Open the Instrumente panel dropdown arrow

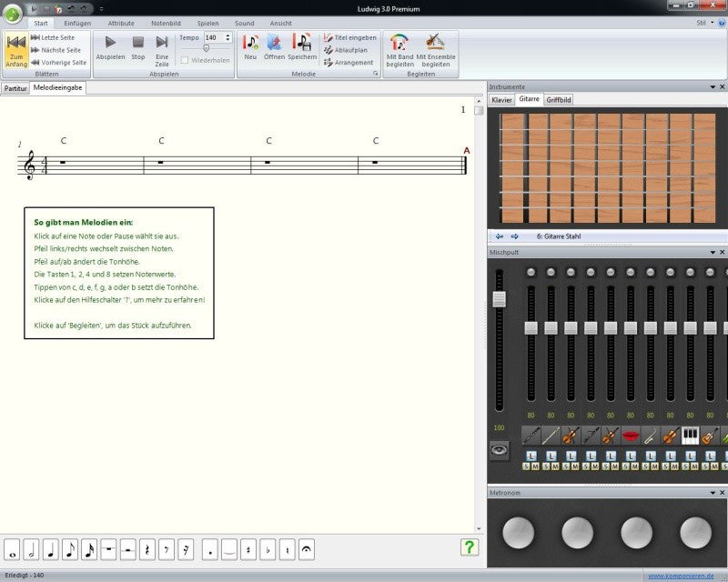pos(713,86)
